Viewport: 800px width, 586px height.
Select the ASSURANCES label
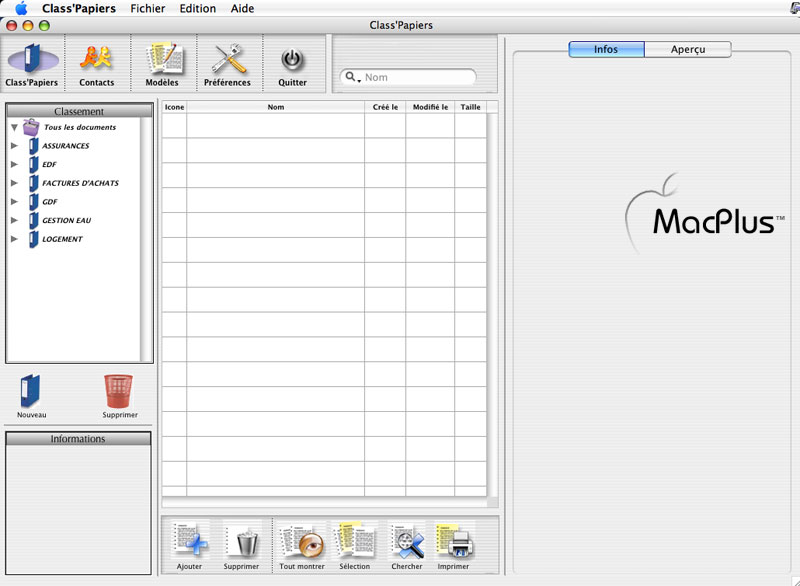pos(66,146)
